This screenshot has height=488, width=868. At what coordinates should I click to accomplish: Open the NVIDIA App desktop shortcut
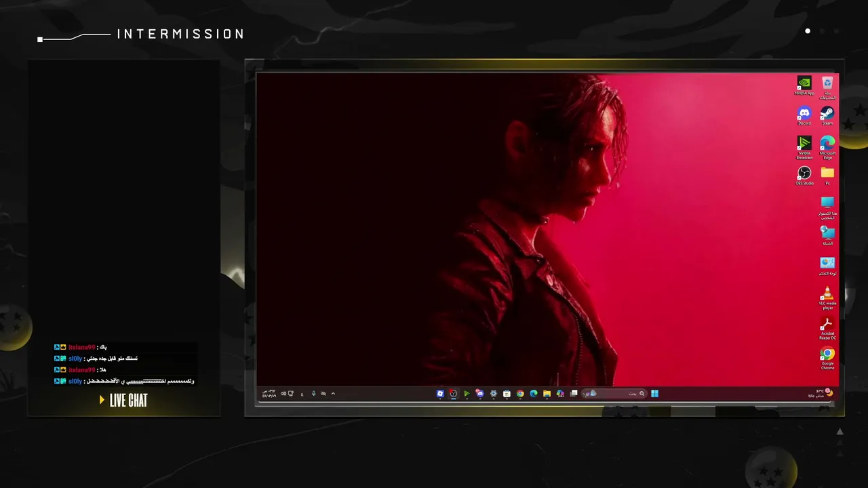click(804, 85)
